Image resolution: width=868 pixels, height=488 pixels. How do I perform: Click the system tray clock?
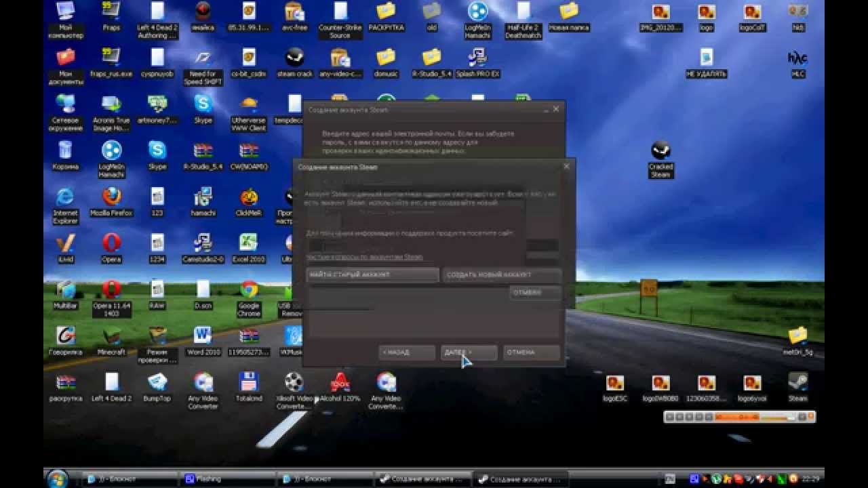tap(812, 479)
